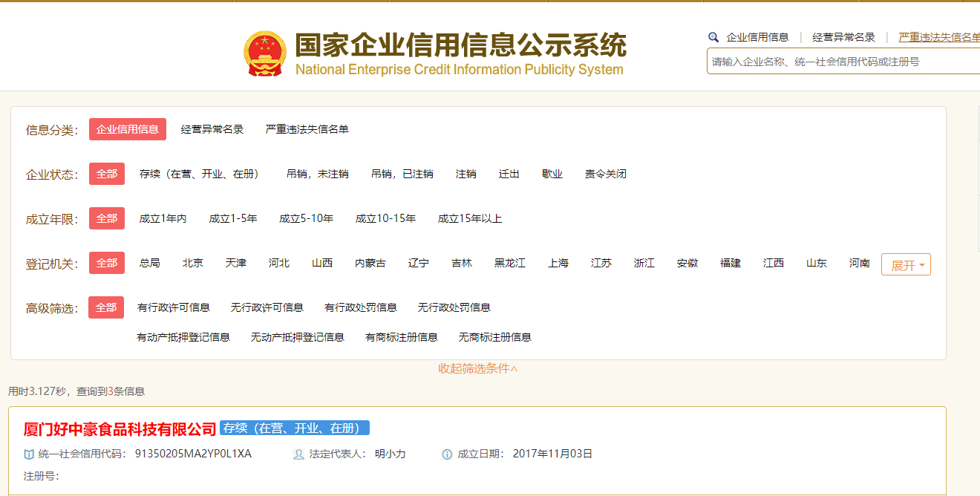Click credit code 91350205MA2YP0L1XA text

[x=193, y=454]
